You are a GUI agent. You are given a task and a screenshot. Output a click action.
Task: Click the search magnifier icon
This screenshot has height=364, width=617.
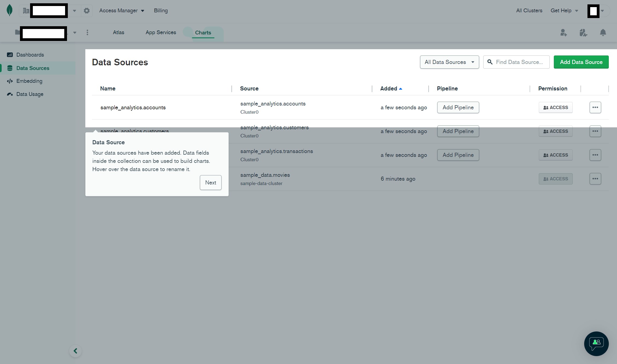click(490, 62)
